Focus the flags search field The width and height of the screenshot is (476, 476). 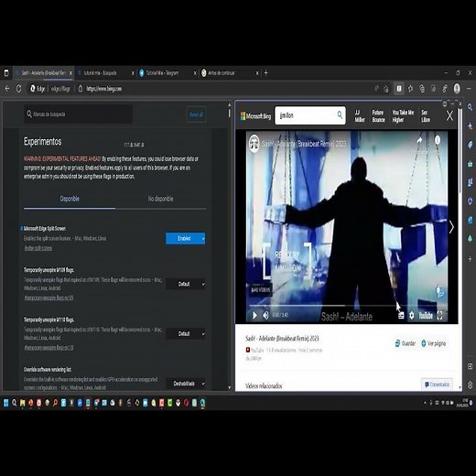point(78,114)
